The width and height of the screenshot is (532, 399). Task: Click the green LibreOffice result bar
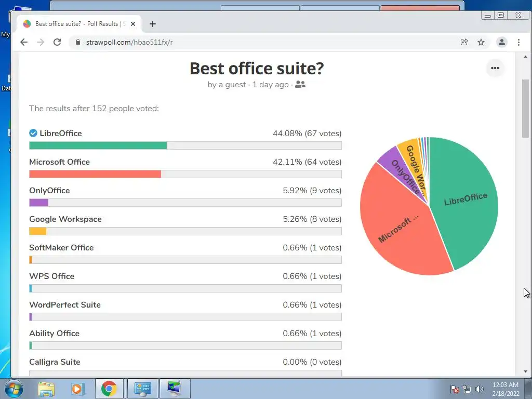98,145
